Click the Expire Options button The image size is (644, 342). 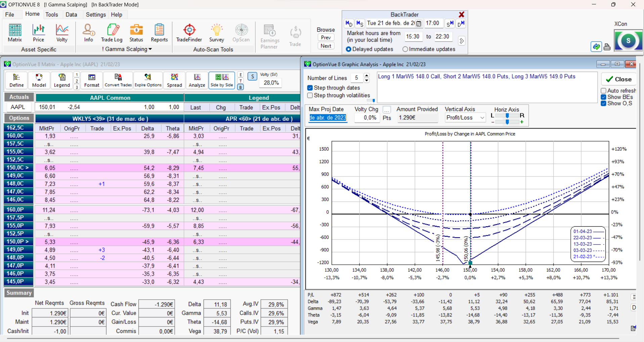point(148,80)
